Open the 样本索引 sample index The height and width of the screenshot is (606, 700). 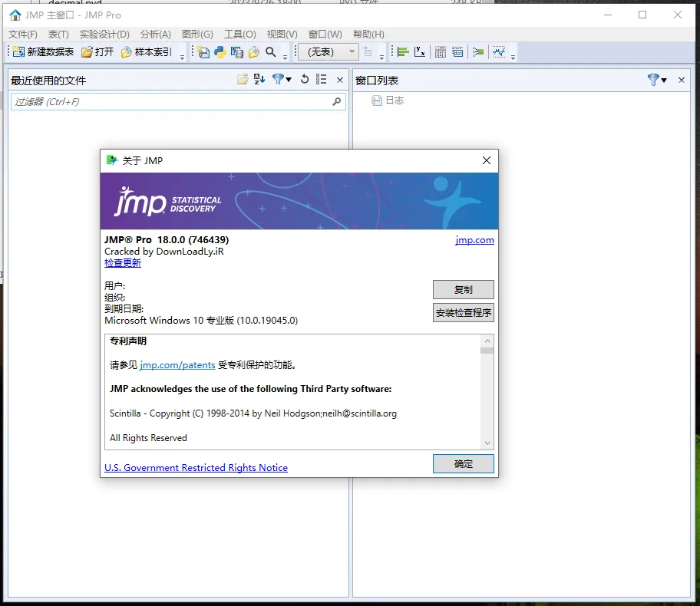coord(147,52)
